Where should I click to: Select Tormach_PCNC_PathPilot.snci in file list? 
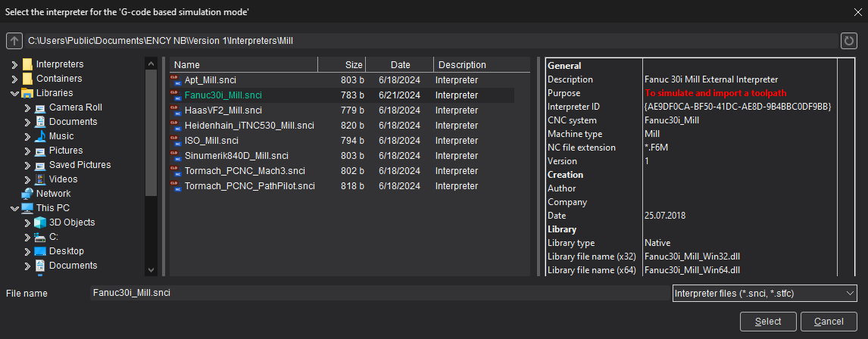click(x=249, y=186)
